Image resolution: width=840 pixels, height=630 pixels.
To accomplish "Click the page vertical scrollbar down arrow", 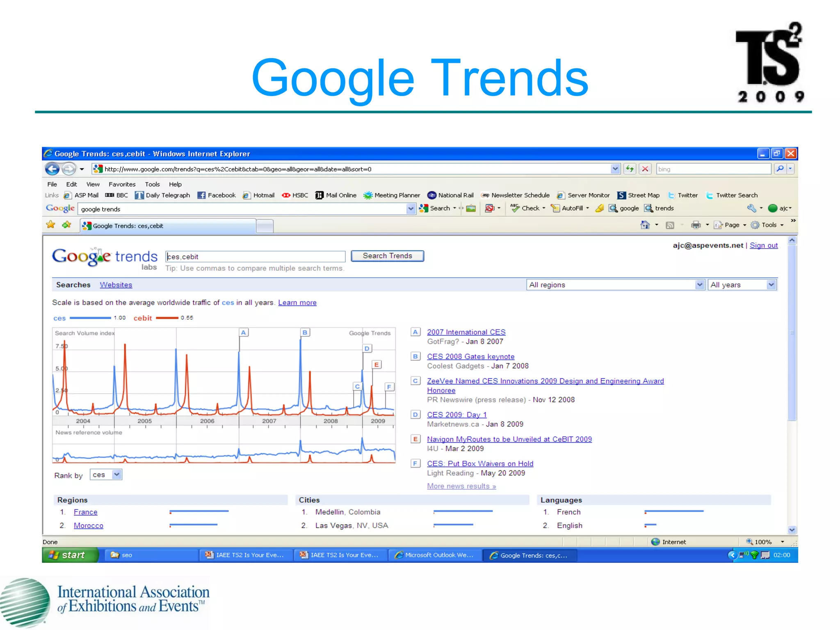I will pyautogui.click(x=792, y=530).
